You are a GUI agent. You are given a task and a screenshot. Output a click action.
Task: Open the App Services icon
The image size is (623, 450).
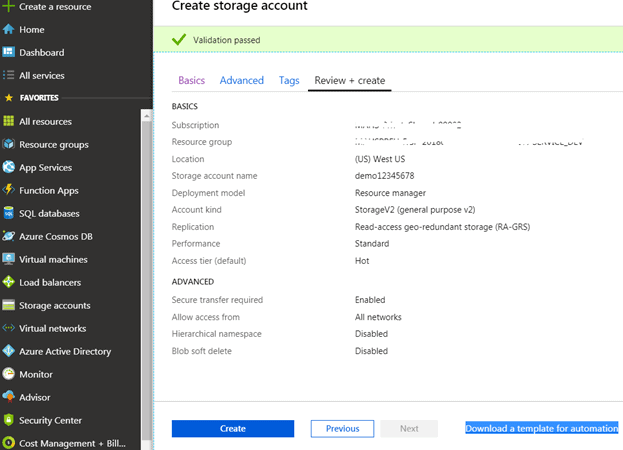pyautogui.click(x=9, y=167)
